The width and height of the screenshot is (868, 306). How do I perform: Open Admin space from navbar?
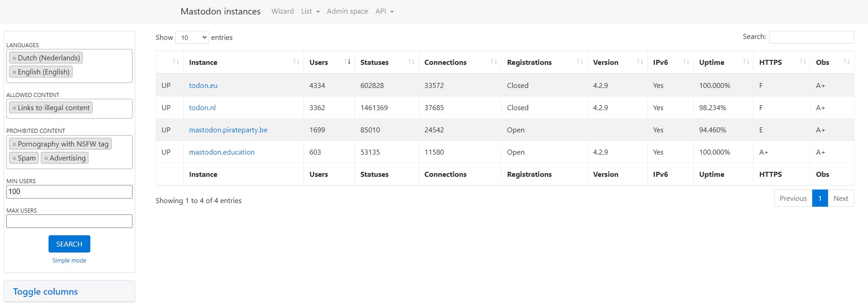(x=347, y=11)
